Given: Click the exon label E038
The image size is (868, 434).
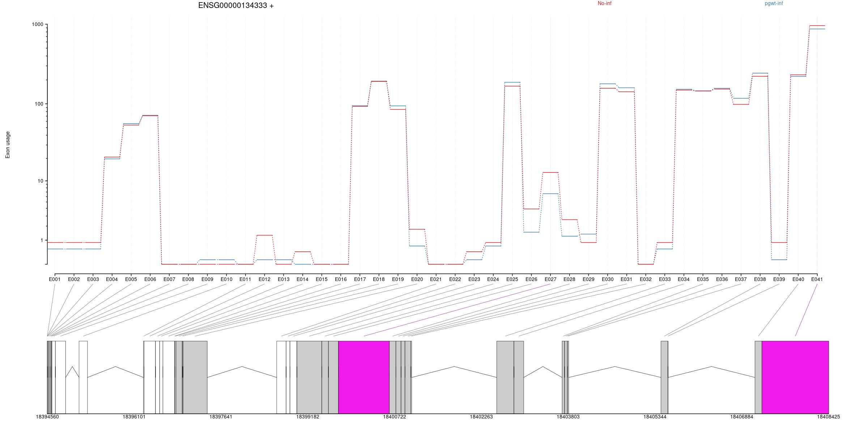Looking at the screenshot, I should click(760, 279).
